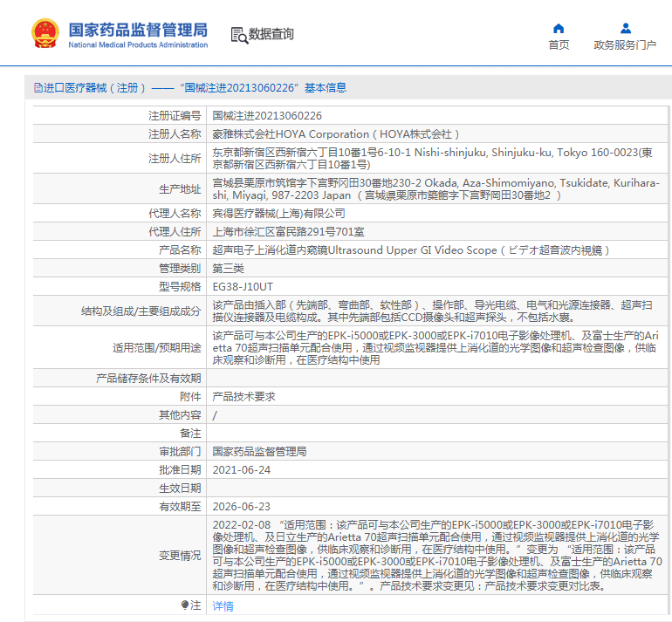Go to 首页 via its text label

559,45
